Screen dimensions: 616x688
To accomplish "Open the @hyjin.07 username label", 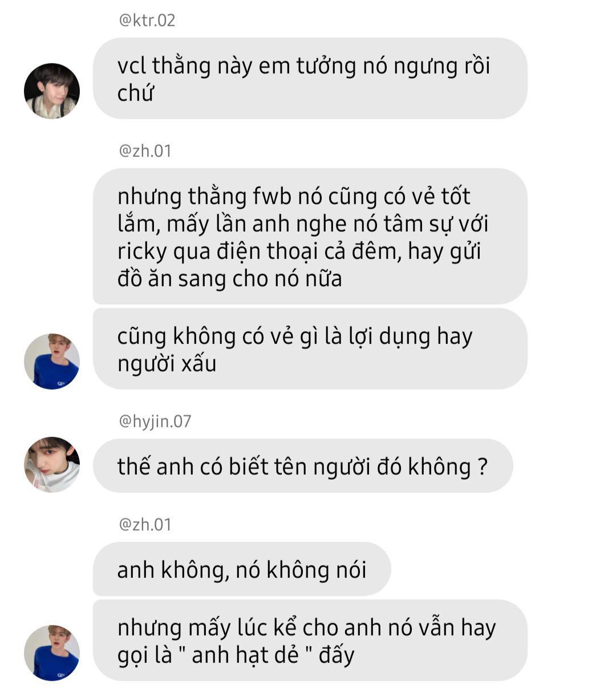I will coord(155,422).
